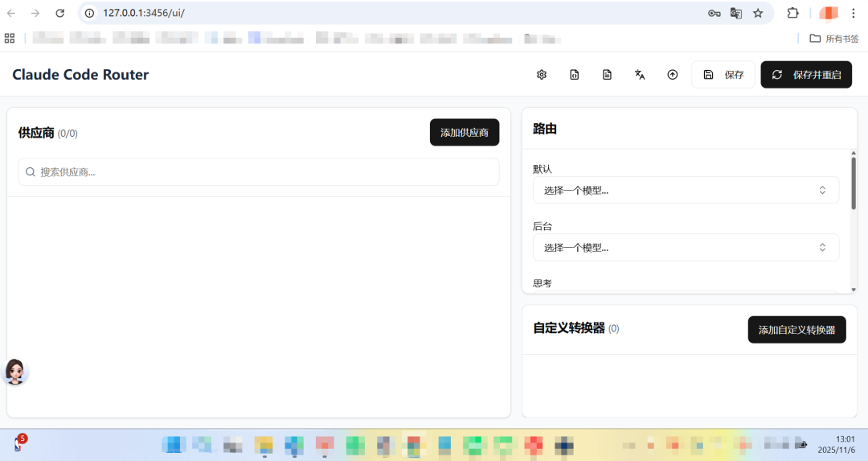Click the 添加自定义转换器 button
868x461 pixels.
click(x=796, y=330)
